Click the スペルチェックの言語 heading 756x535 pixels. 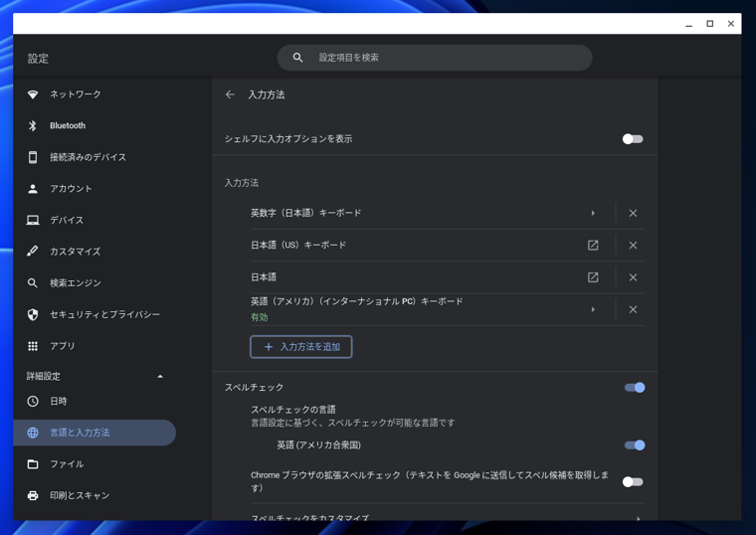point(293,410)
